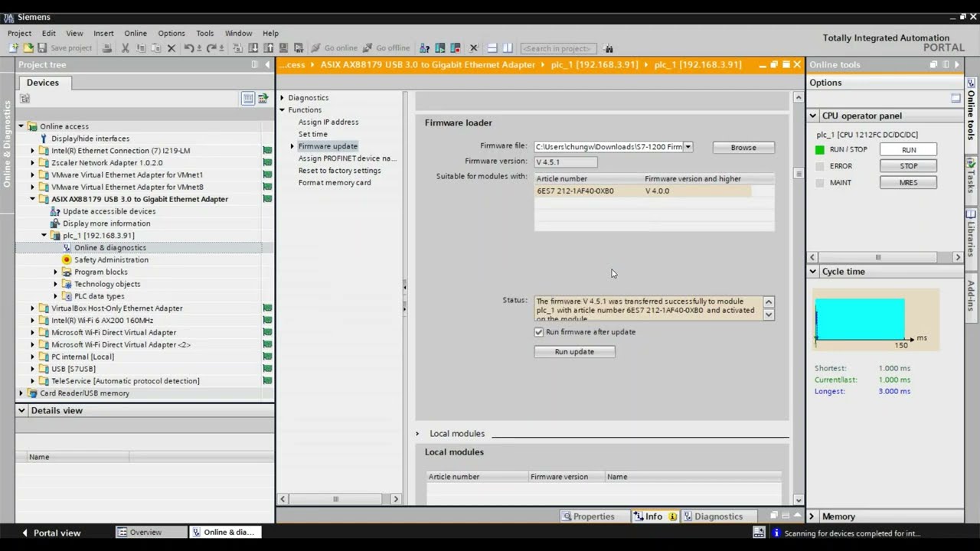Click the Download to device toolbar icon
The width and height of the screenshot is (980, 551).
pos(253,47)
